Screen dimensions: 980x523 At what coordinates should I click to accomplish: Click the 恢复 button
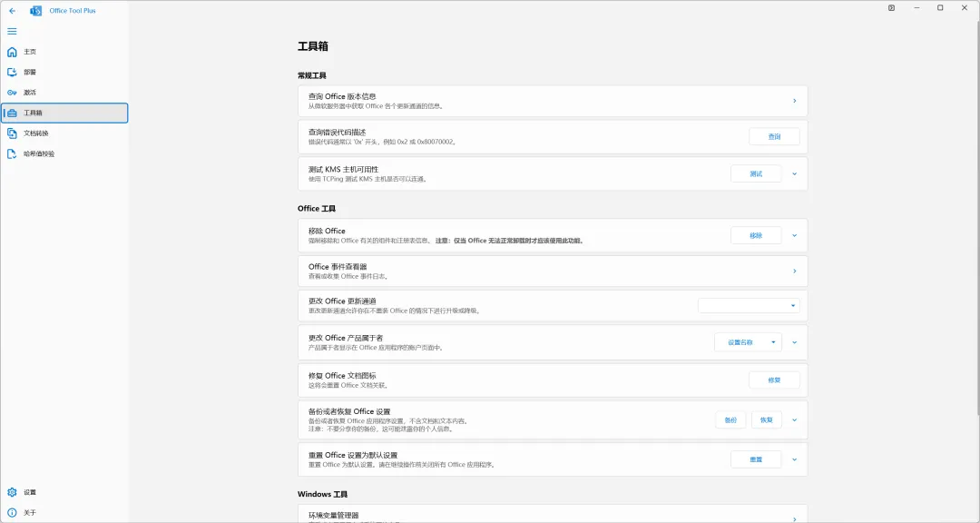[767, 420]
